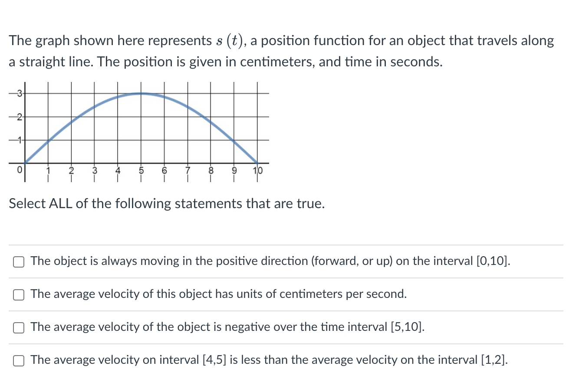Click the origin label 0 on the graph
The image size is (579, 392).
tap(20, 170)
